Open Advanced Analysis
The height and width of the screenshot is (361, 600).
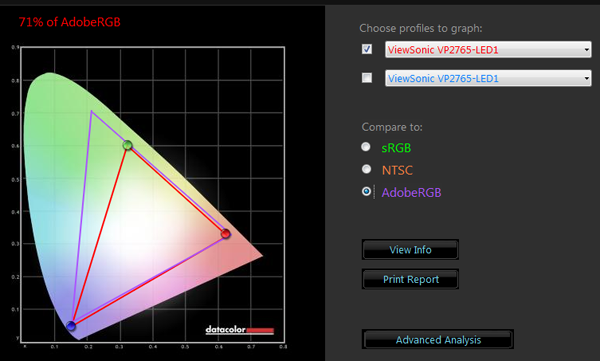point(438,340)
